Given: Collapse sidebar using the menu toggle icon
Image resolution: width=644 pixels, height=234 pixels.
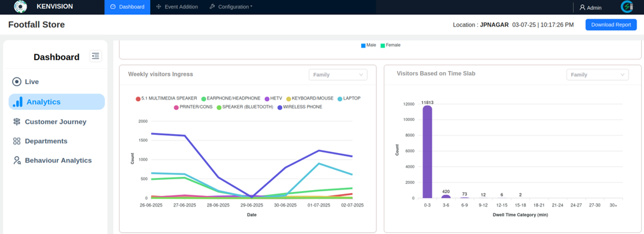Looking at the screenshot, I should [x=95, y=56].
